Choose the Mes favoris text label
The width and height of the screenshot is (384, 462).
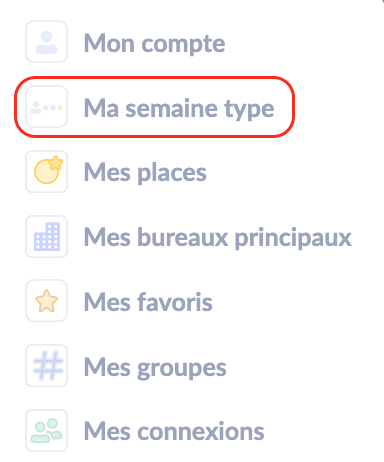148,302
